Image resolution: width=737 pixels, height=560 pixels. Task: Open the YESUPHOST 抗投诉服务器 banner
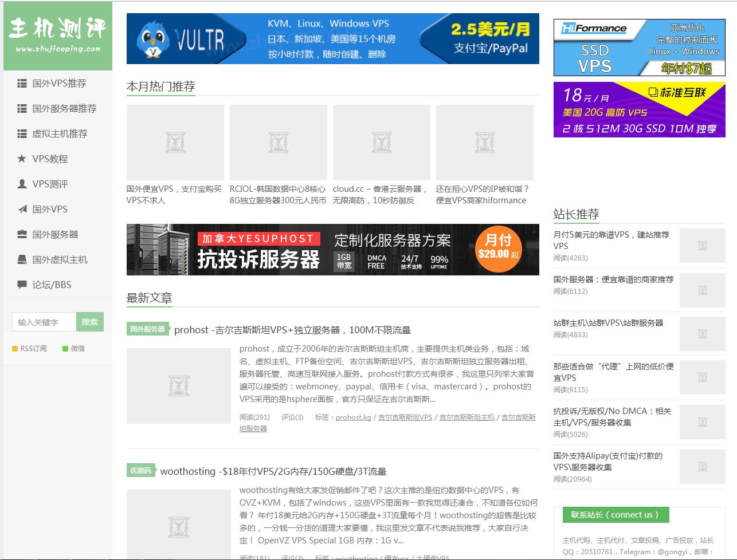pos(333,250)
